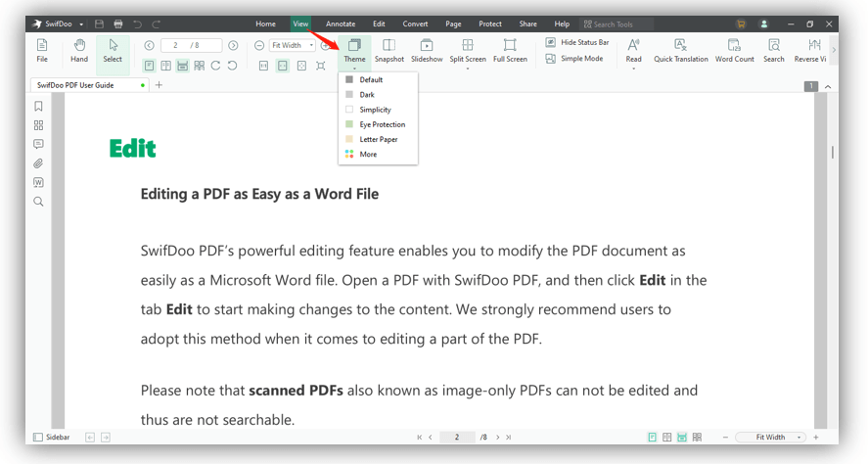Switch to the Edit tab
This screenshot has height=464, width=868.
[379, 23]
